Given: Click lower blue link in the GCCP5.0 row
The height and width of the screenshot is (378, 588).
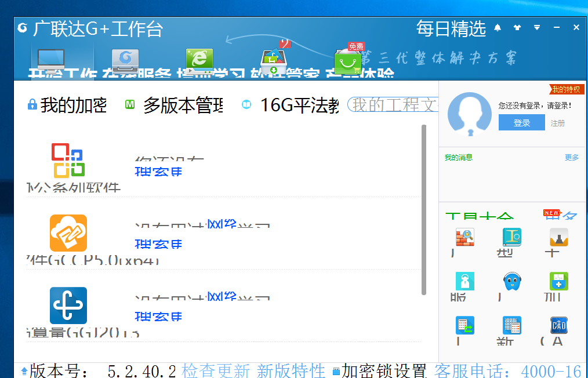Looking at the screenshot, I should 158,244.
